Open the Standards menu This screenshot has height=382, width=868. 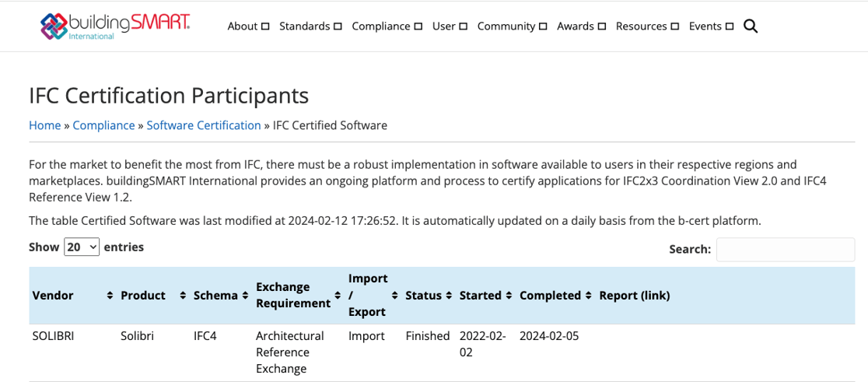(x=310, y=26)
